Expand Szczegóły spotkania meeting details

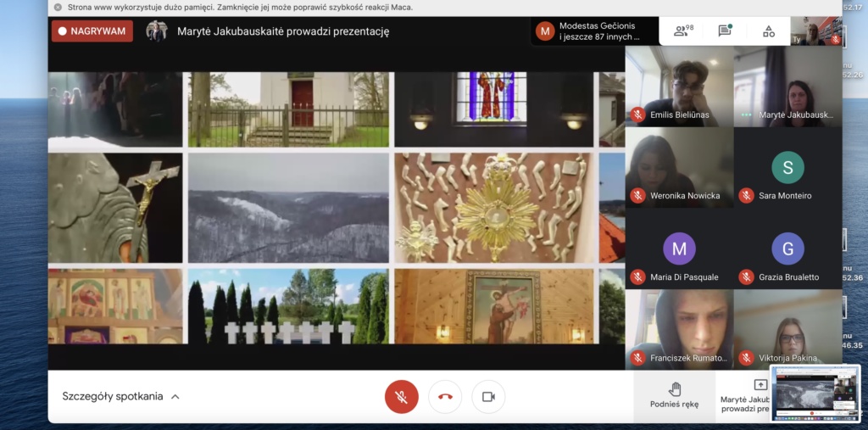tap(112, 396)
